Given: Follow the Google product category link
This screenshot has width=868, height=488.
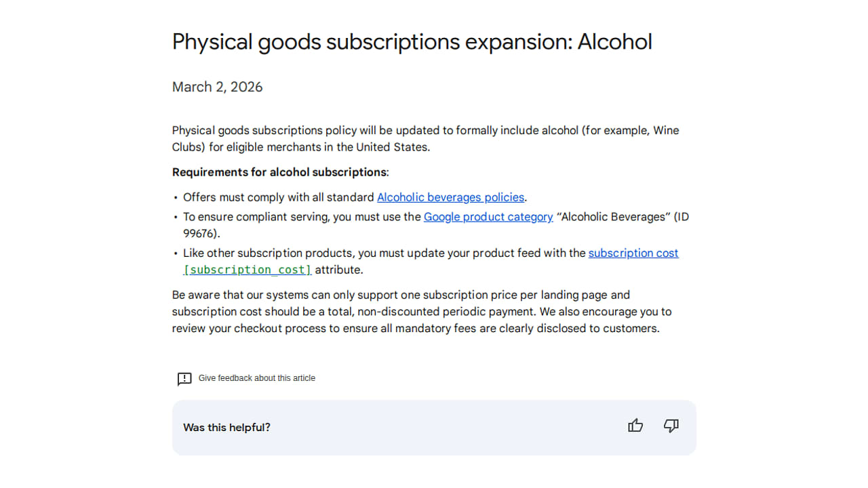Looking at the screenshot, I should click(x=488, y=217).
